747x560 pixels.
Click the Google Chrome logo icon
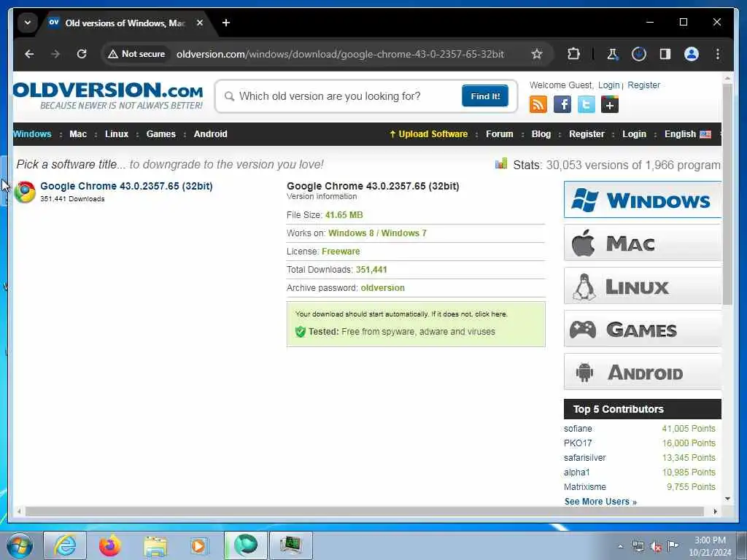25,192
